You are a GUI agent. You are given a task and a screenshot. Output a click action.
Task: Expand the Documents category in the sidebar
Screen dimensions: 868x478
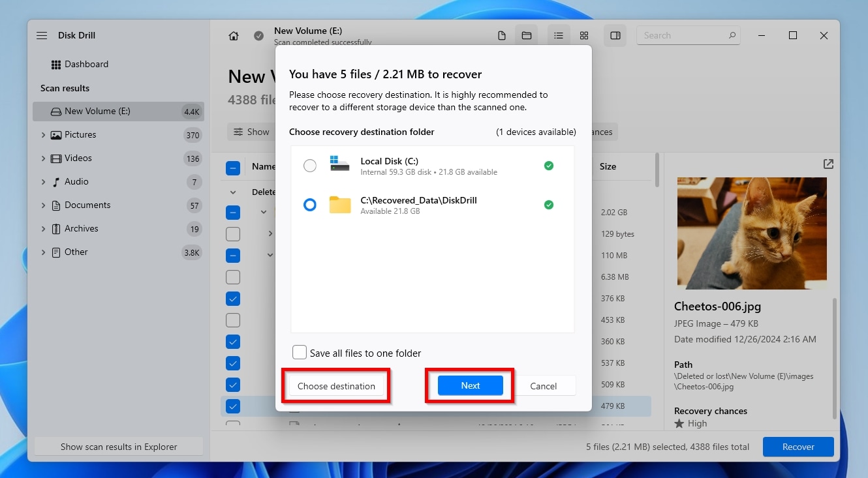coord(43,205)
